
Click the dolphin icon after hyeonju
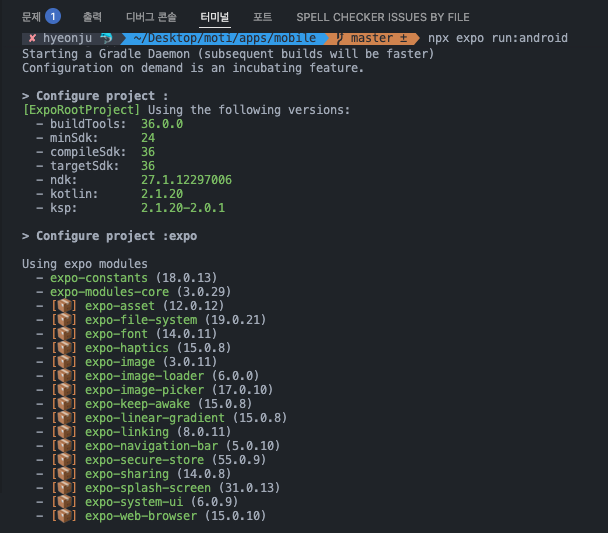click(106, 38)
